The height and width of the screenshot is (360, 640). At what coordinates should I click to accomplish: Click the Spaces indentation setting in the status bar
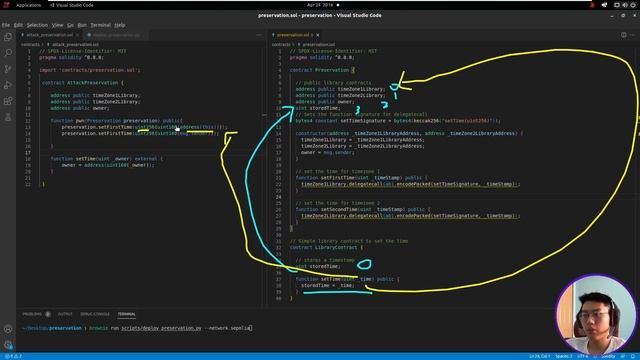(x=564, y=356)
